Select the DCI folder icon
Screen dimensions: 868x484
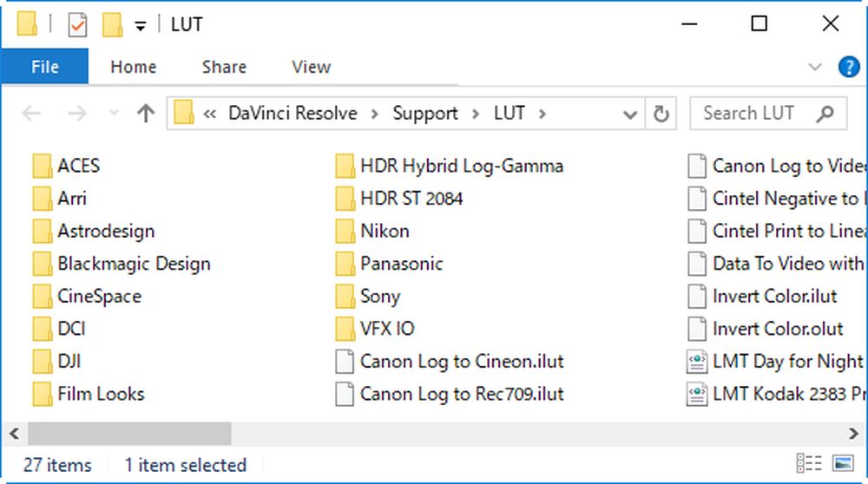click(42, 329)
